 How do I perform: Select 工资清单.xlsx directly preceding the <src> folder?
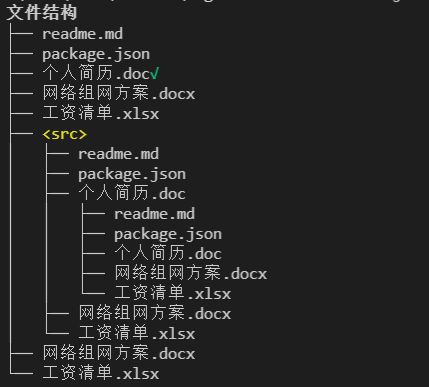click(101, 113)
